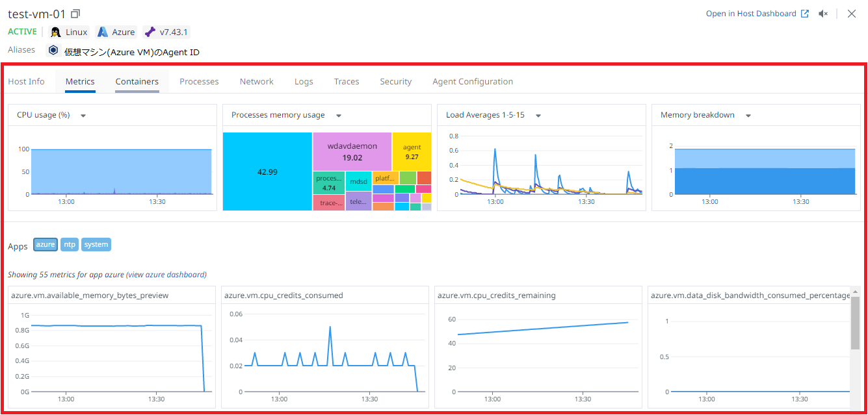
Task: Switch to the Host Info tab
Action: 27,81
